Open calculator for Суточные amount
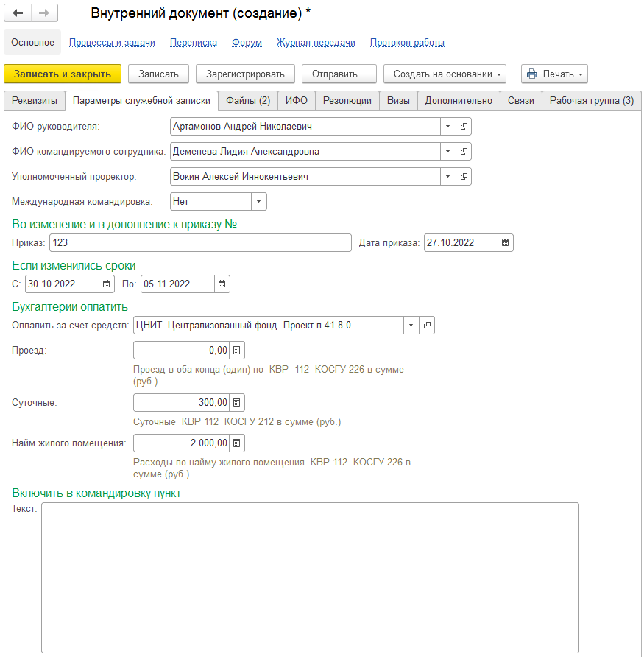Image resolution: width=644 pixels, height=657 pixels. click(x=236, y=403)
